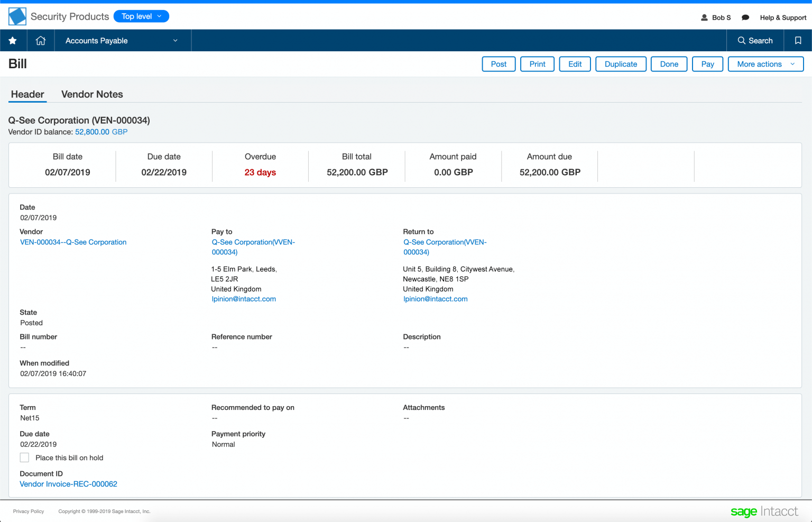Click the Unit 5, Building 8, Citywest Avenue address
Image resolution: width=812 pixels, height=522 pixels.
click(458, 269)
